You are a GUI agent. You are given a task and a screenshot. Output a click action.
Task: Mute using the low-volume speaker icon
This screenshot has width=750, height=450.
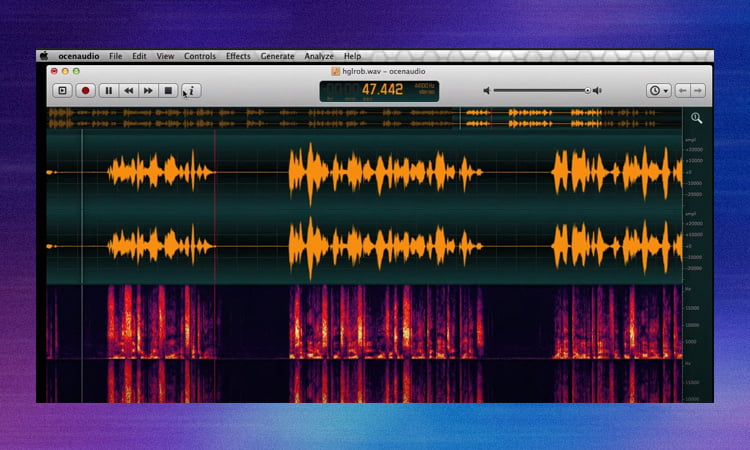(x=487, y=90)
